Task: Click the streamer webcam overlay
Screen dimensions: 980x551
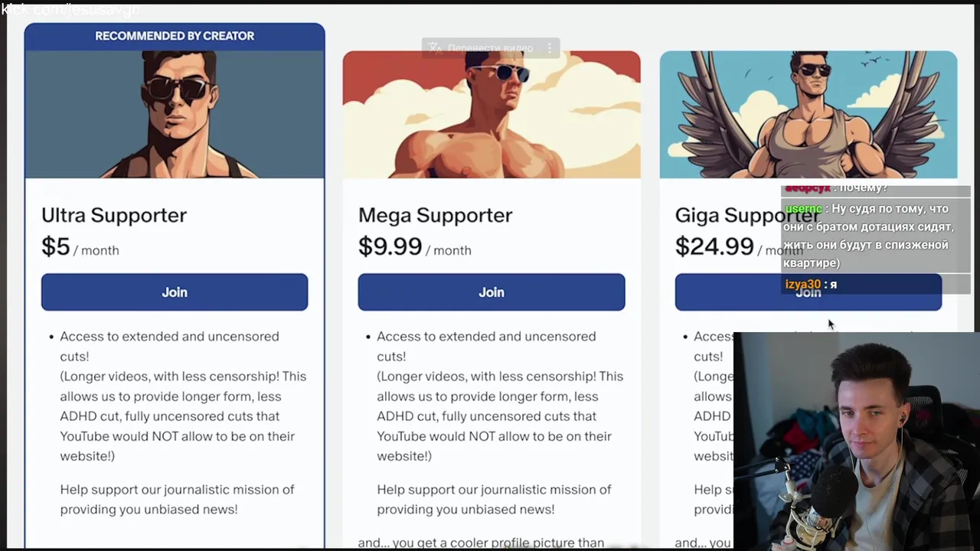Action: point(856,441)
